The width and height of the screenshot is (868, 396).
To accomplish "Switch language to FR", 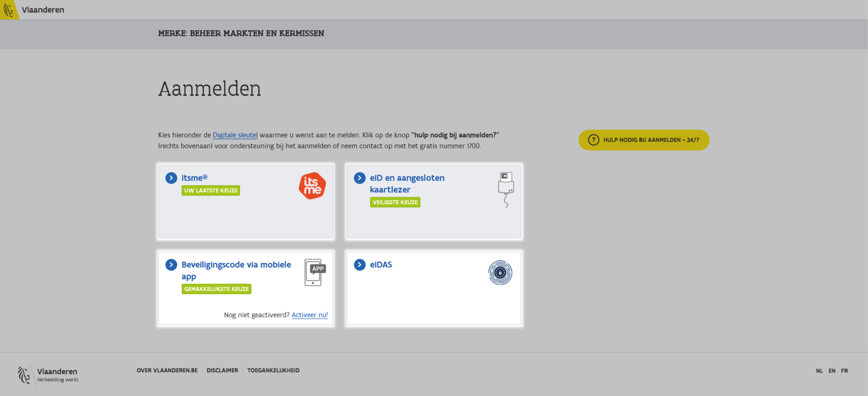I will (x=844, y=371).
